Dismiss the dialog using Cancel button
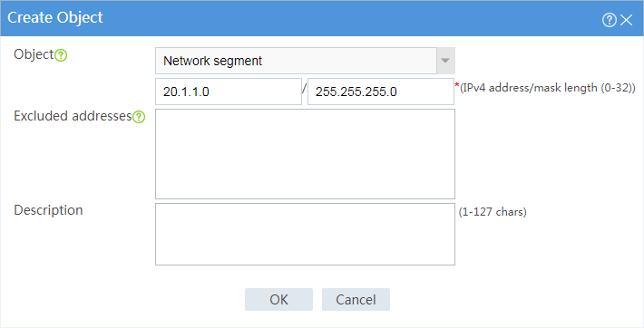The width and height of the screenshot is (644, 328). (356, 299)
